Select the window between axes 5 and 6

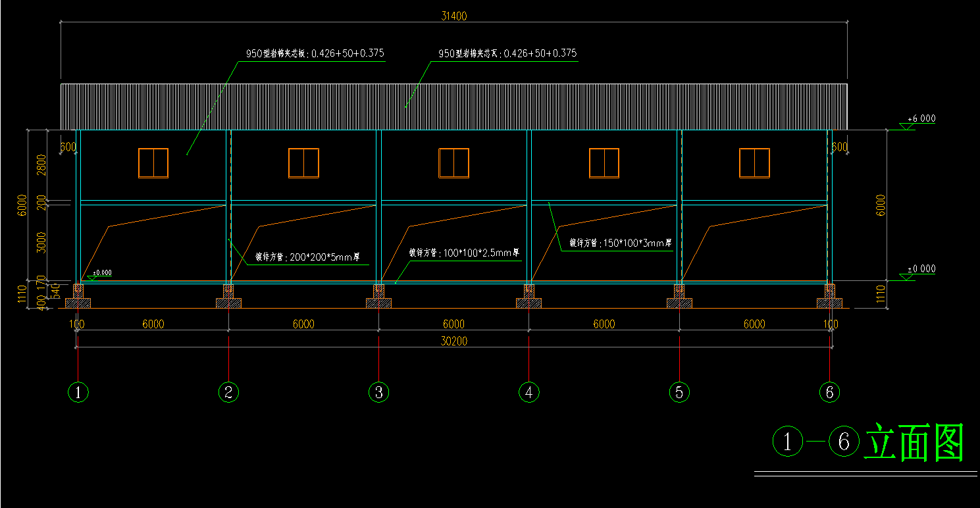point(754,163)
